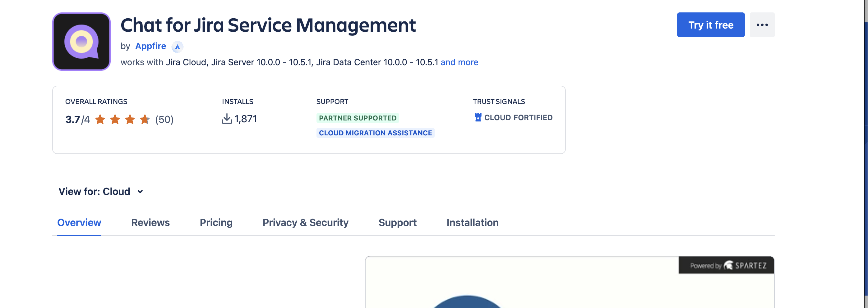Click the Chat for Jira Service Management title
868x308 pixels.
tap(268, 25)
